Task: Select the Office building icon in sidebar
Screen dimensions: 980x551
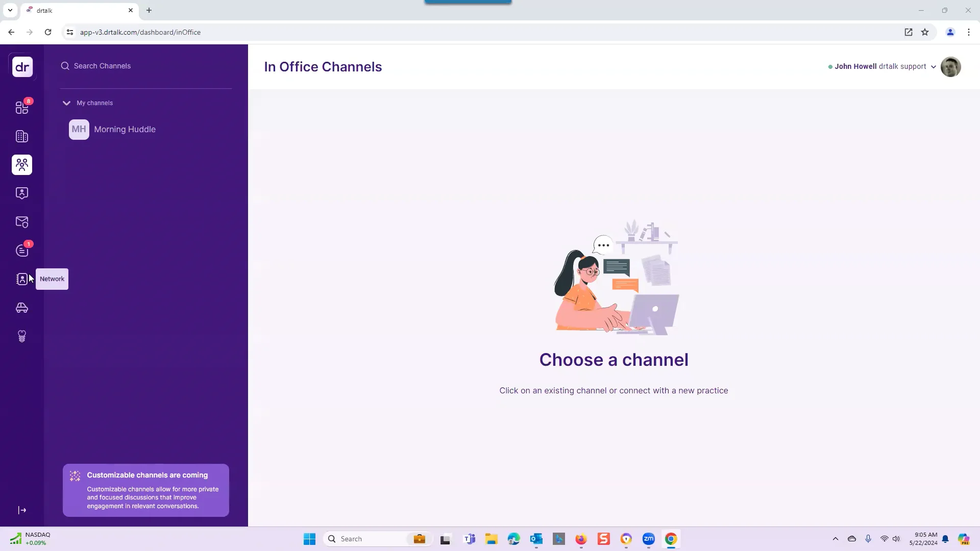Action: 22,136
